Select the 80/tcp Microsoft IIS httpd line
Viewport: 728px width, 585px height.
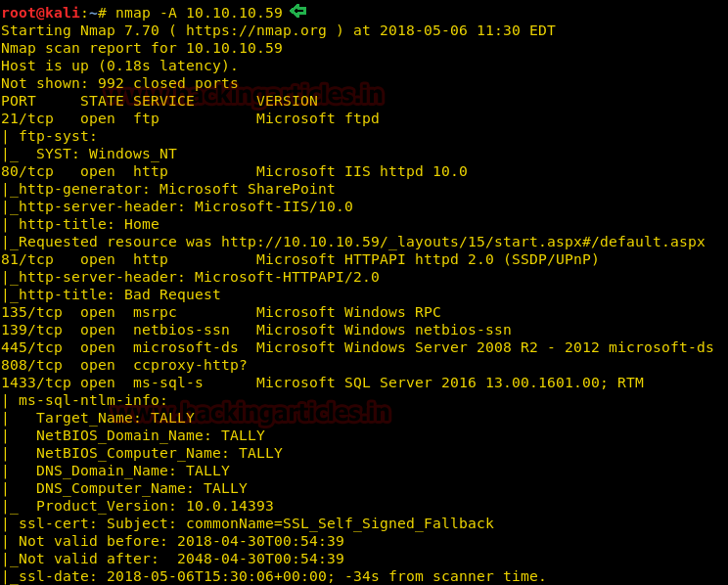pyautogui.click(x=234, y=171)
